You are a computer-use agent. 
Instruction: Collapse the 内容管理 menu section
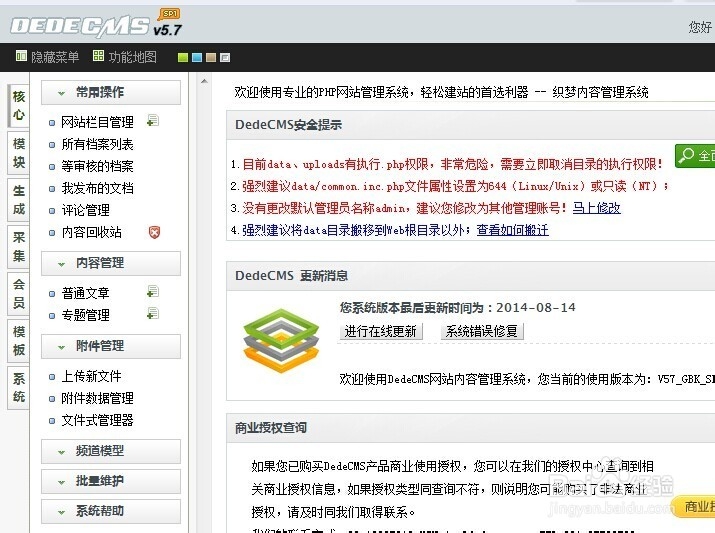click(111, 263)
